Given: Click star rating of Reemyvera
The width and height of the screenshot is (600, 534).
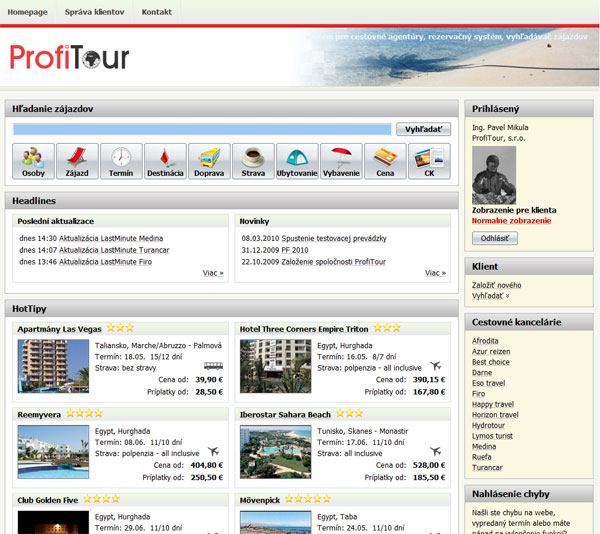Looking at the screenshot, I should [85, 413].
